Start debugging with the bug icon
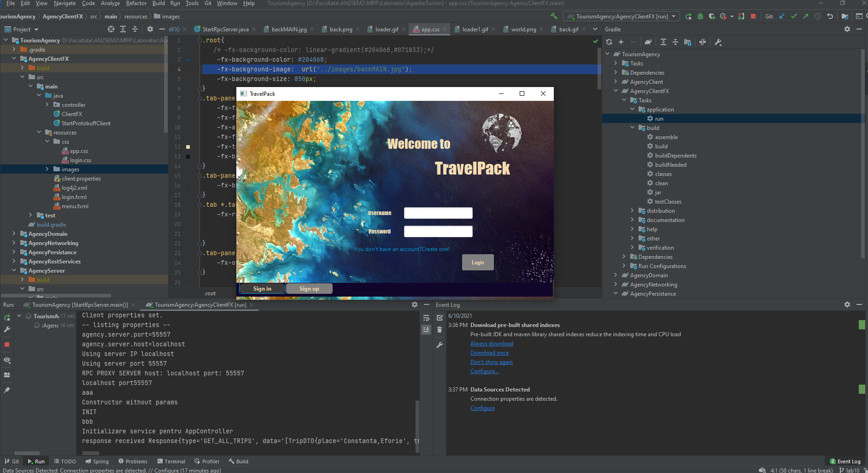868x473 pixels. tap(700, 16)
